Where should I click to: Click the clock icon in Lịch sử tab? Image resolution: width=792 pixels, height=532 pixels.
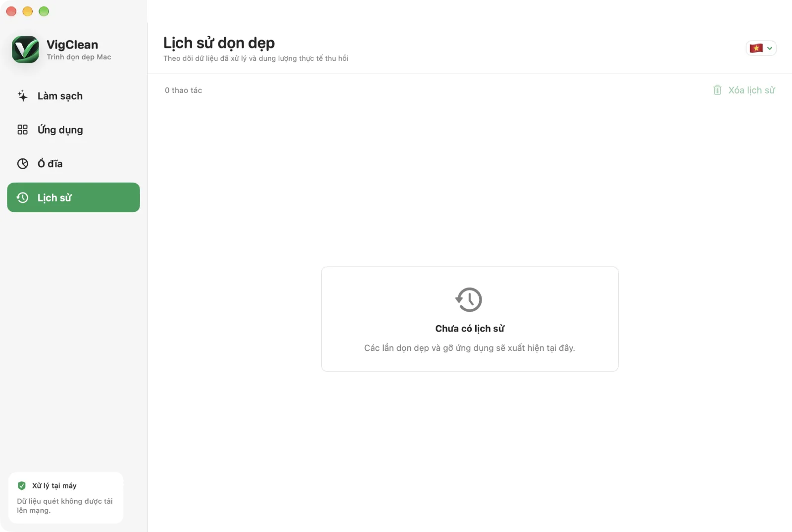pos(23,198)
